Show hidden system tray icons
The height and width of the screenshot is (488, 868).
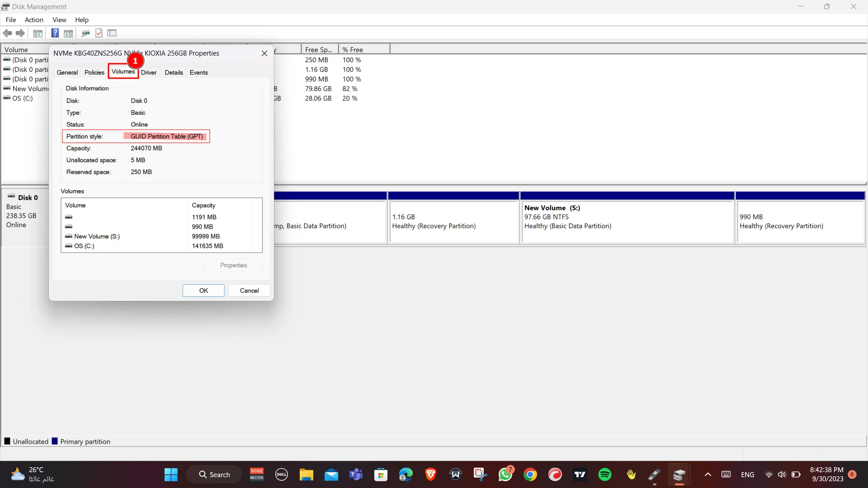tap(708, 474)
